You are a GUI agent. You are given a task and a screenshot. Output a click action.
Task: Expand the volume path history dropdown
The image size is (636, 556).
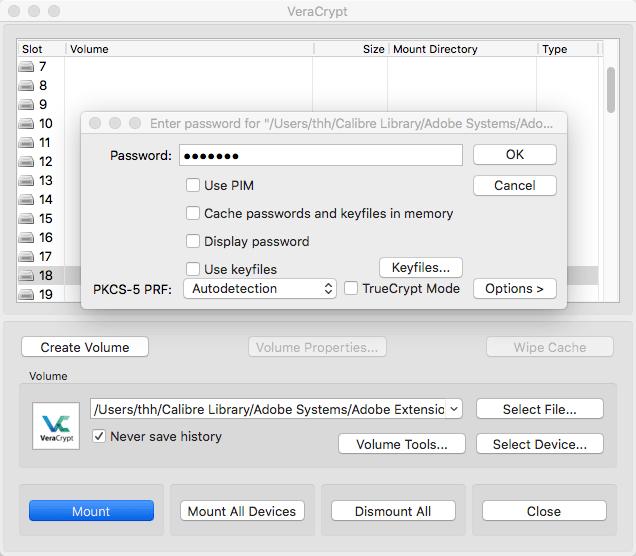coord(454,409)
